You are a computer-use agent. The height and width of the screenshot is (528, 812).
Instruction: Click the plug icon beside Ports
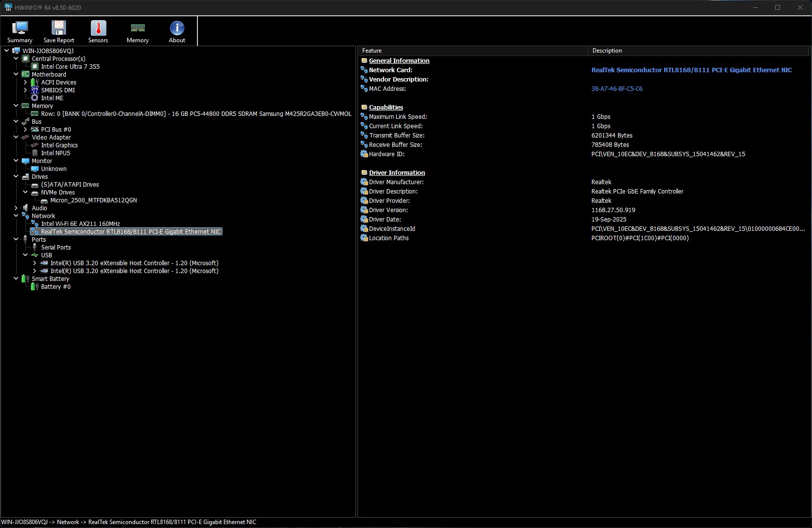pos(26,240)
